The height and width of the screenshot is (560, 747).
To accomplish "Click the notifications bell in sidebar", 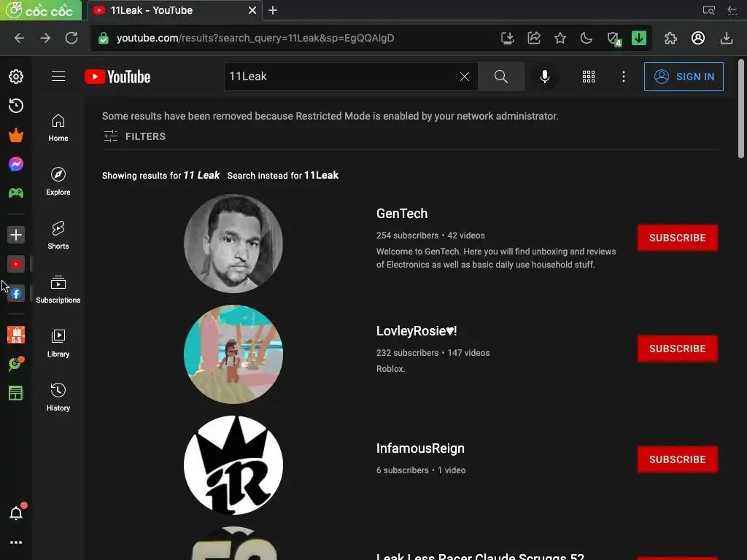I will point(17,513).
